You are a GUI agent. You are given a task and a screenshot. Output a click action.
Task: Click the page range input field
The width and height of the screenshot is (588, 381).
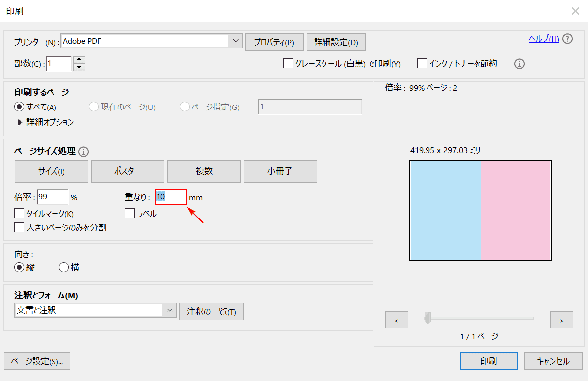point(310,107)
